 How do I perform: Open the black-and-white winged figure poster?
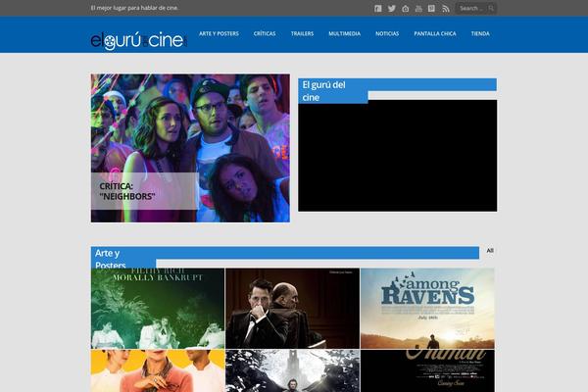(292, 371)
